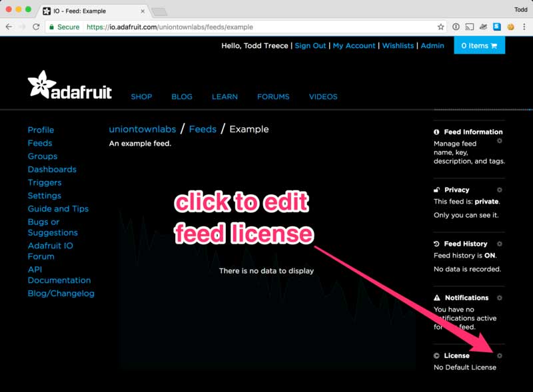Screen dimensions: 533x392
Task: Open FORUMS in the navigation menu
Action: pyautogui.click(x=273, y=97)
